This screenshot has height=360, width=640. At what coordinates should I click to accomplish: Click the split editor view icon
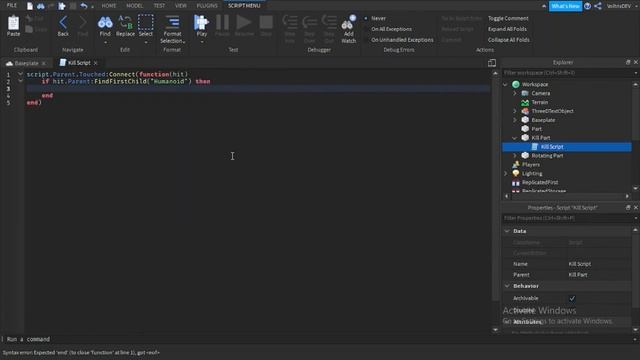point(492,63)
